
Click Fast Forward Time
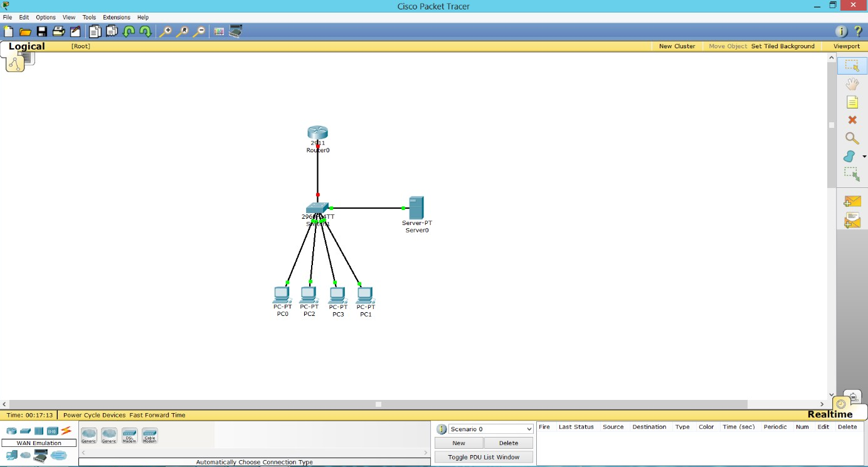tap(157, 415)
